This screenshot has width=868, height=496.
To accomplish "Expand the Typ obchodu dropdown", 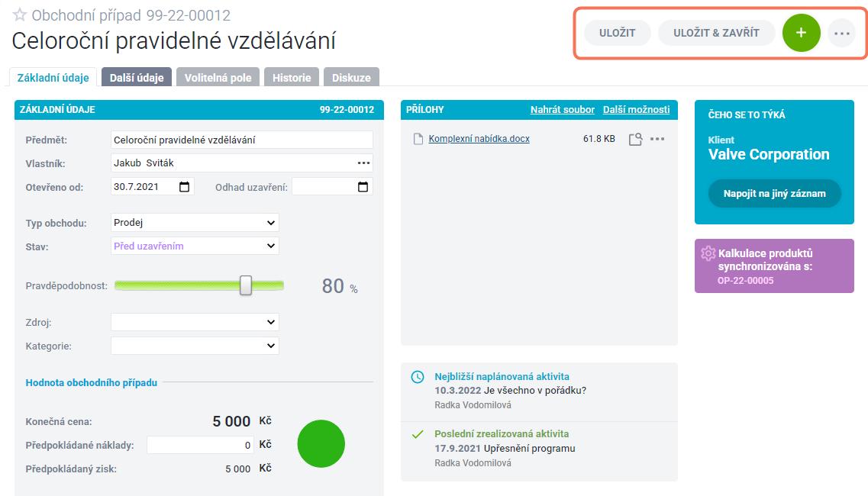I will tap(195, 223).
